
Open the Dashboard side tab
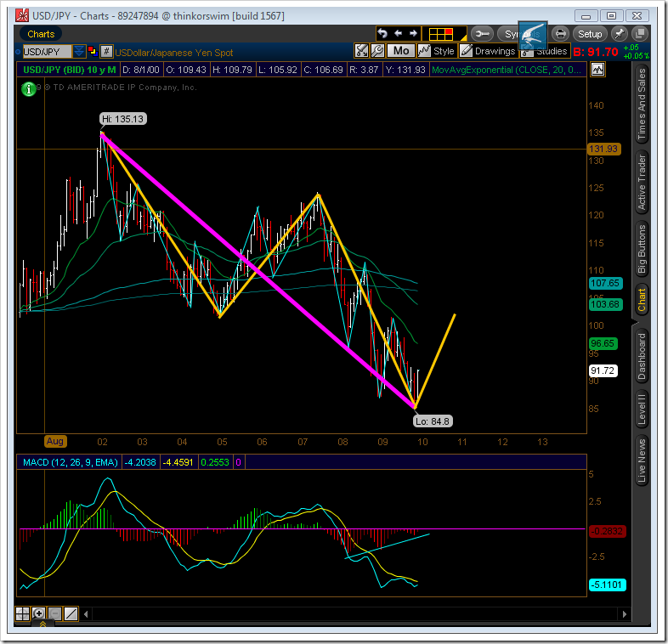[642, 356]
